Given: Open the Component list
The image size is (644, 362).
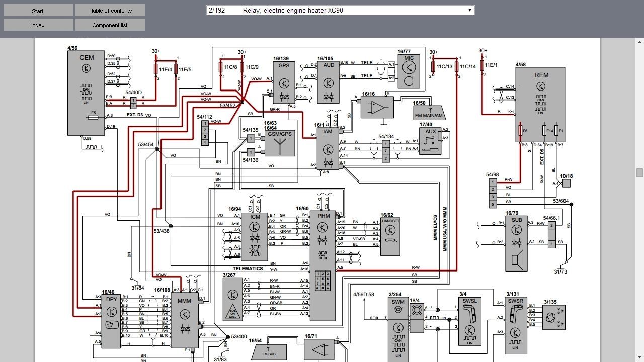Looking at the screenshot, I should (110, 25).
